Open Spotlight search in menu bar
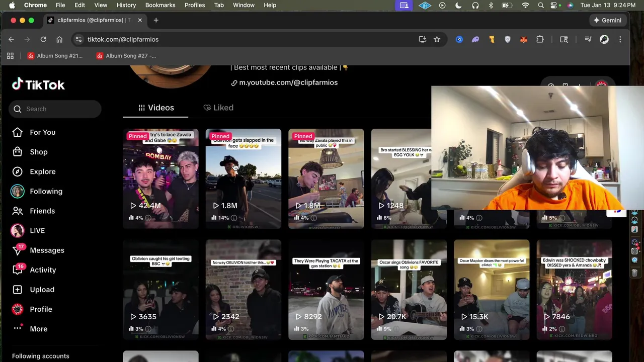The image size is (644, 362). (x=541, y=5)
